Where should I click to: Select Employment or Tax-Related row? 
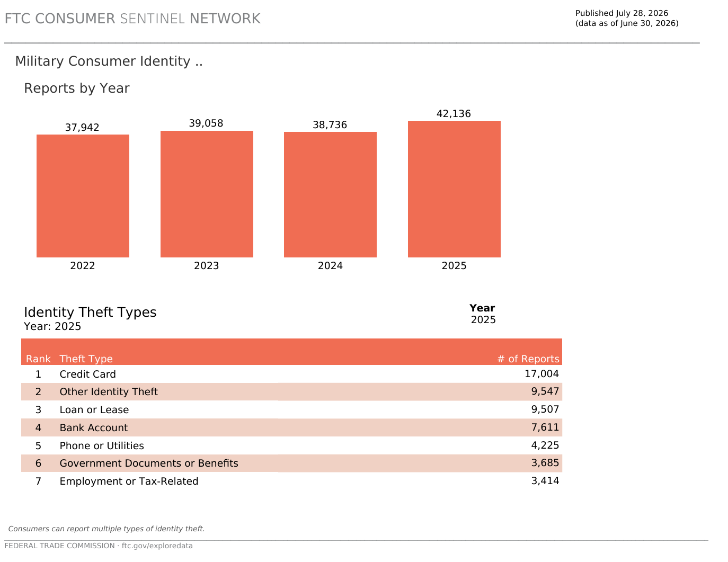coord(291,481)
